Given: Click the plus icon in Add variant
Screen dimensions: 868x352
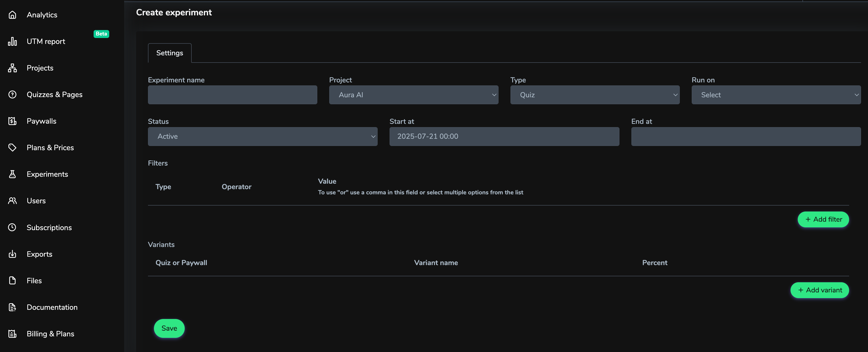Looking at the screenshot, I should click(x=801, y=290).
